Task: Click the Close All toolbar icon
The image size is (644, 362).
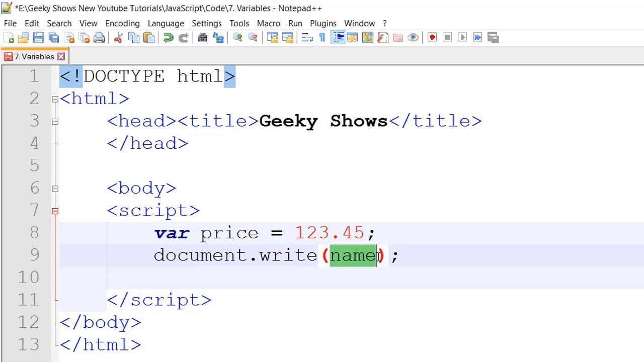Action: [x=84, y=38]
